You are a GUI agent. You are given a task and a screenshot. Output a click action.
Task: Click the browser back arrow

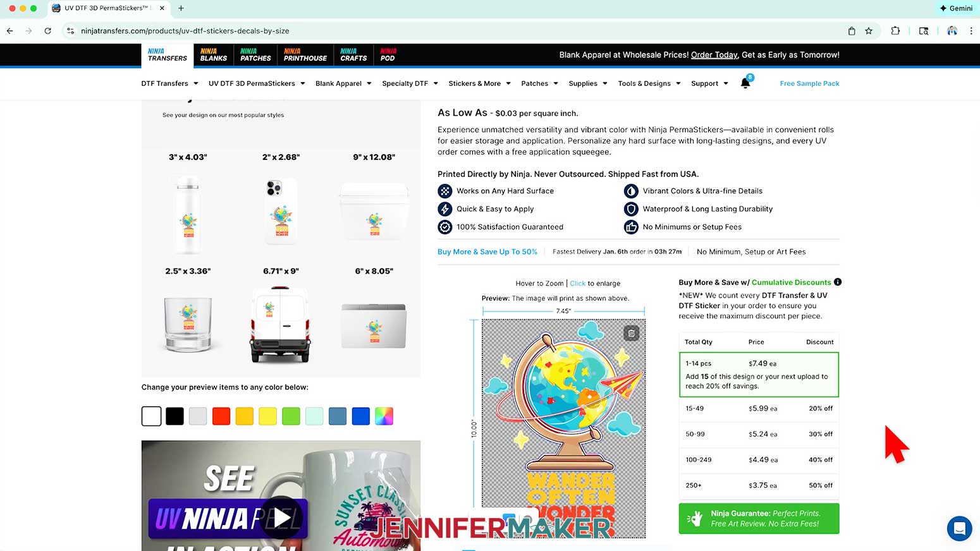click(9, 30)
